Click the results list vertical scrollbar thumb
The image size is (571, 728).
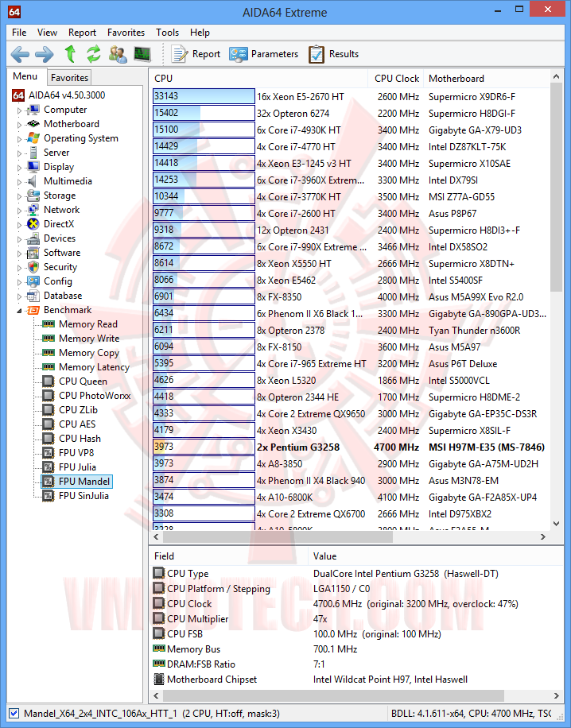pos(556,188)
